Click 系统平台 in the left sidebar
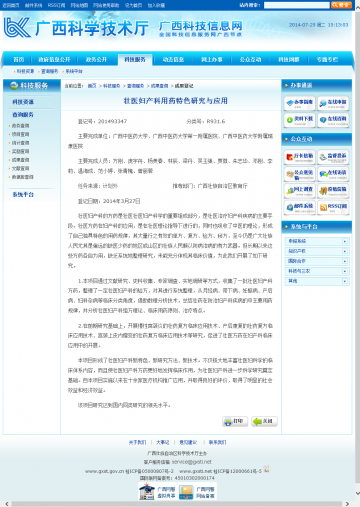The width and height of the screenshot is (360, 507). 23,194
